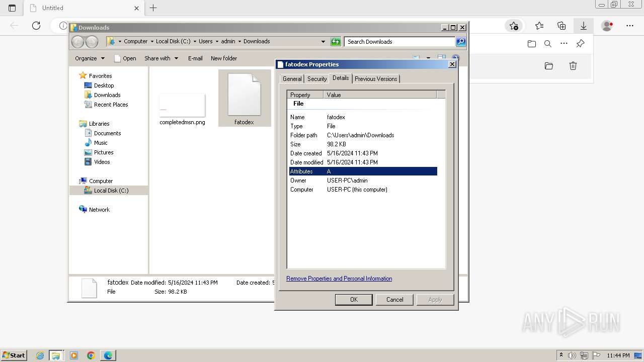Select the Folder path property row
The image size is (644, 362).
click(363, 135)
